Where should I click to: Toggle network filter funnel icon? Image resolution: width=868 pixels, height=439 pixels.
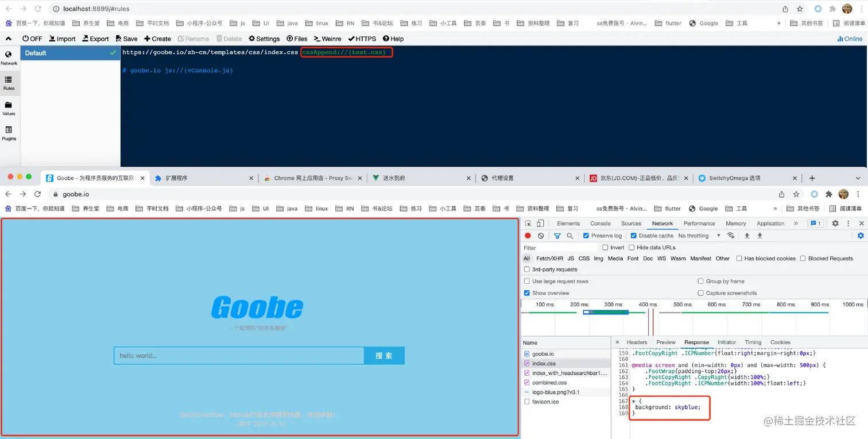(557, 236)
